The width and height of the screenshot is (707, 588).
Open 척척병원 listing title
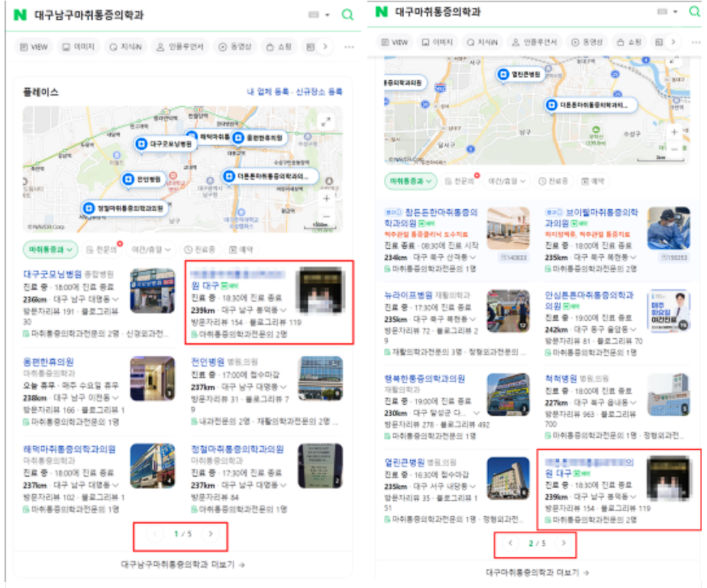pyautogui.click(x=561, y=378)
